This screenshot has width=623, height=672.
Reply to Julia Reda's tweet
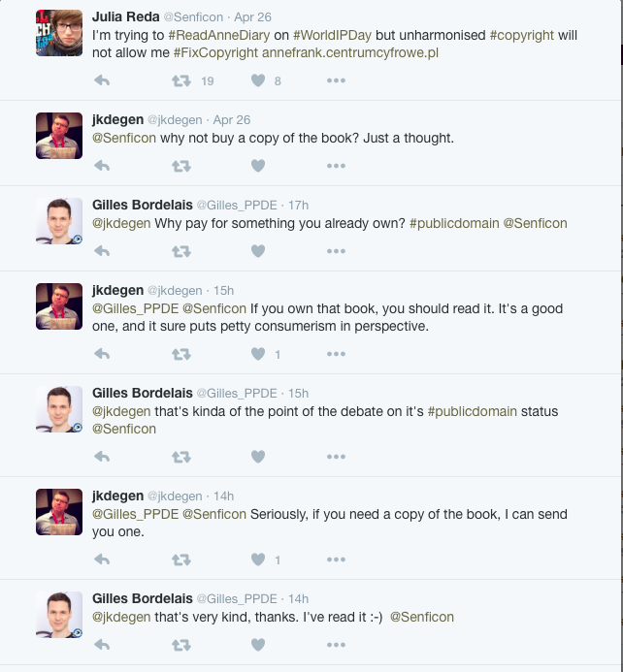tap(101, 80)
